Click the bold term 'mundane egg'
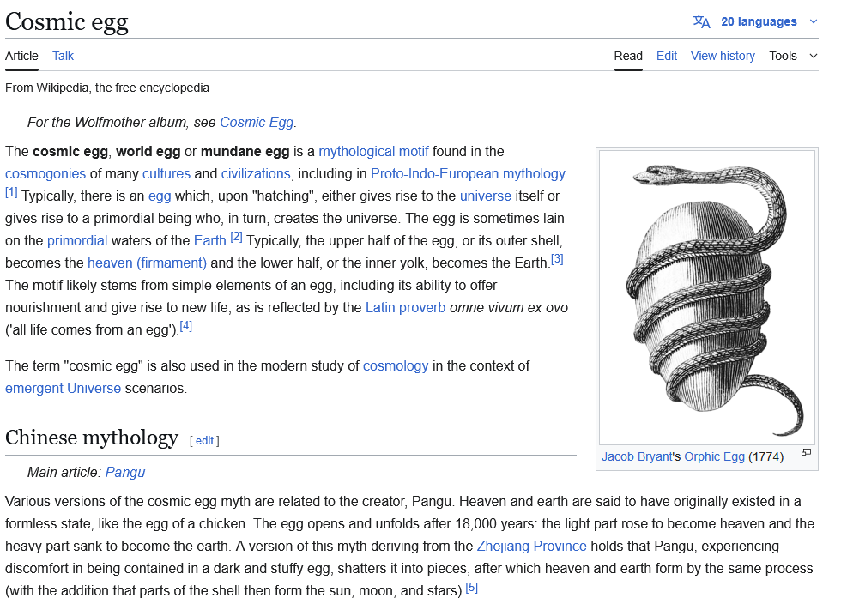Image resolution: width=841 pixels, height=616 pixels. (245, 151)
